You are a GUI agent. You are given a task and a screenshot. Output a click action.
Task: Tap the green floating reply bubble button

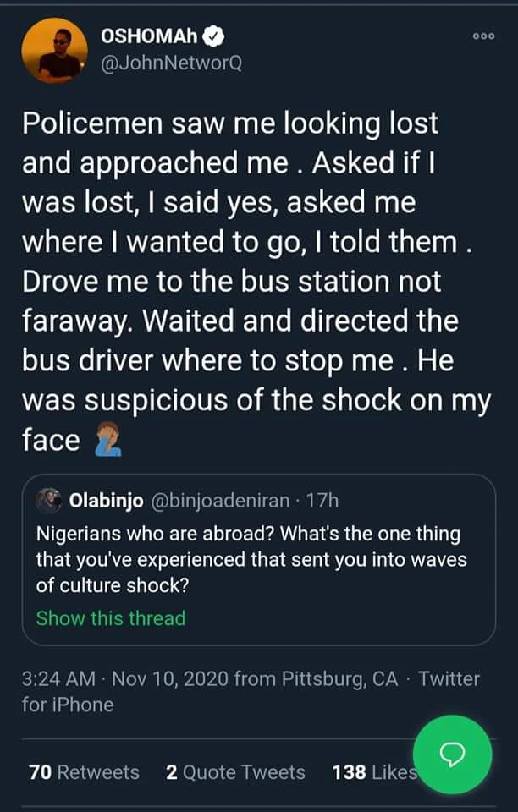[453, 755]
